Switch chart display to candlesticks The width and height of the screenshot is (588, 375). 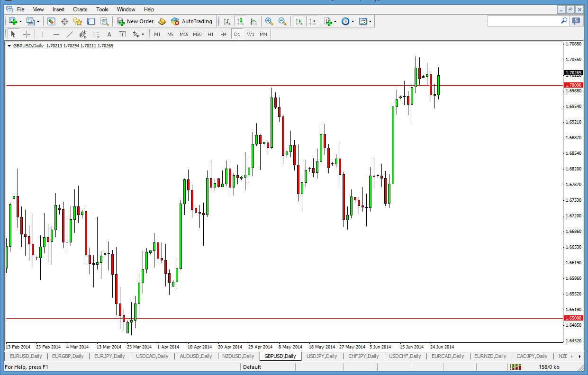(241, 21)
